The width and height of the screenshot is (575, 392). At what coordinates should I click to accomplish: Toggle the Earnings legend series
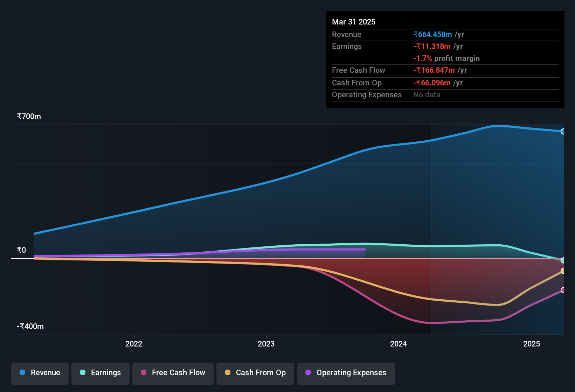101,373
